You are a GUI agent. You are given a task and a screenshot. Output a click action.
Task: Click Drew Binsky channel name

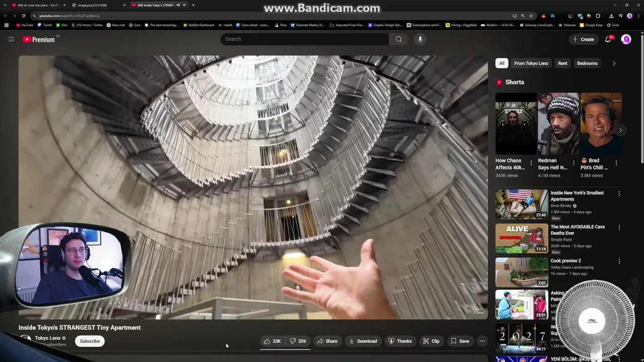pyautogui.click(x=561, y=206)
